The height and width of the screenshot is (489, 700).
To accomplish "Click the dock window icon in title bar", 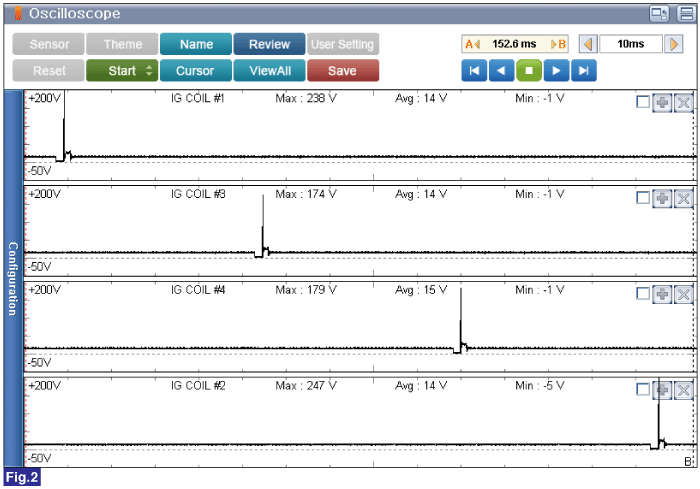I will 659,13.
